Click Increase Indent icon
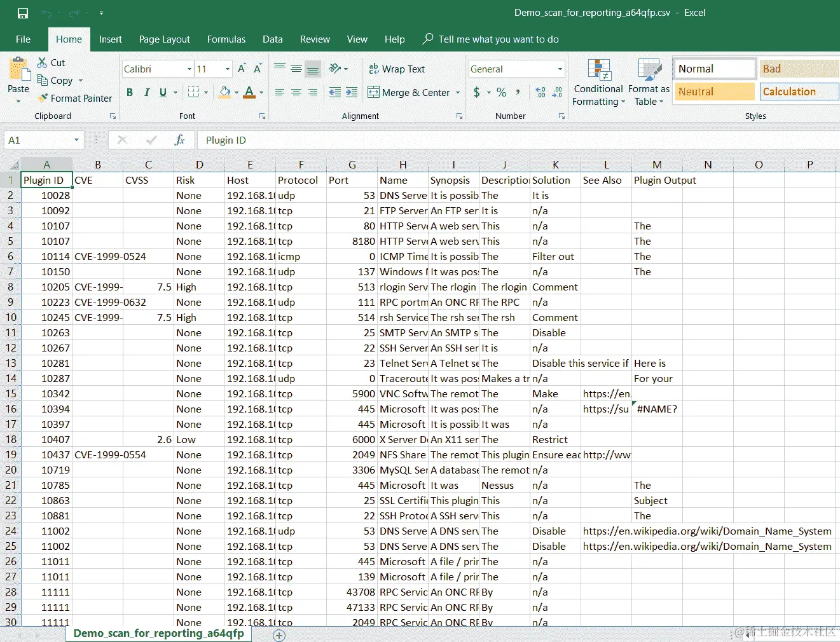 [x=352, y=92]
